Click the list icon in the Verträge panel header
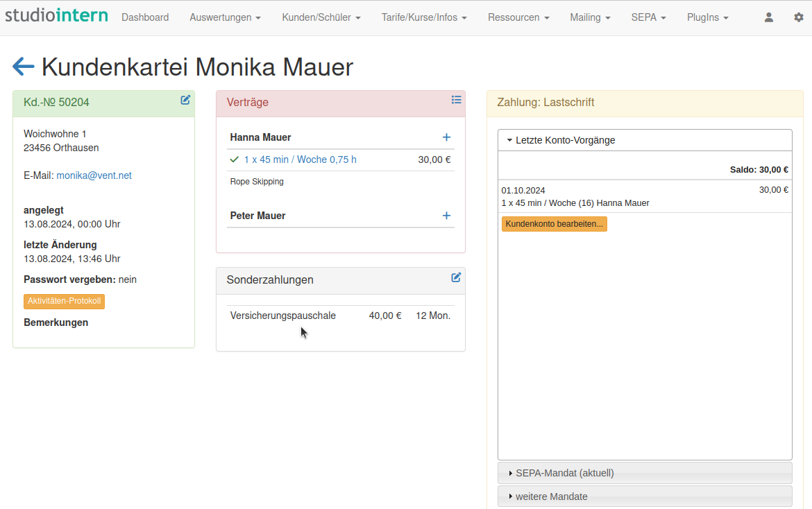812x509 pixels. click(x=457, y=99)
